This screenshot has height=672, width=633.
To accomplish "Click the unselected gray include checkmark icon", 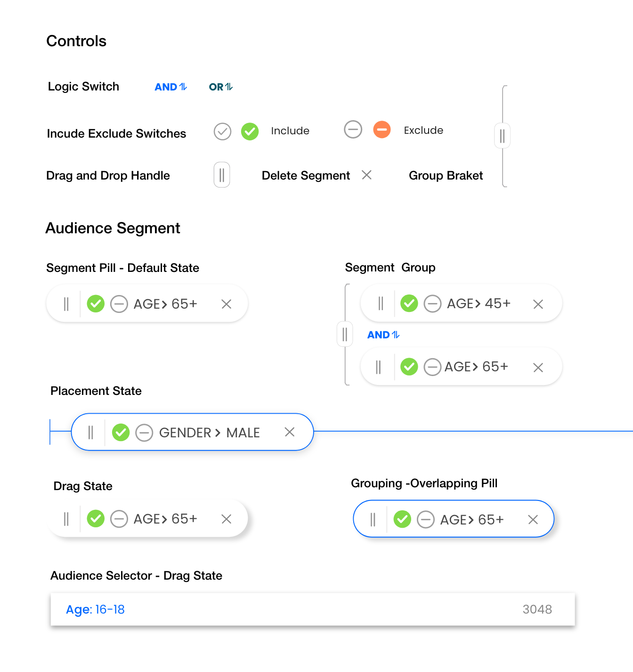I will [222, 131].
